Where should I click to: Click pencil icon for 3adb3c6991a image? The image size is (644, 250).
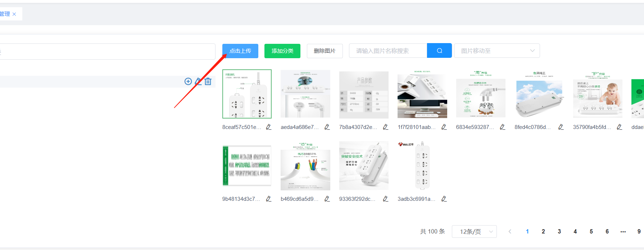point(444,199)
